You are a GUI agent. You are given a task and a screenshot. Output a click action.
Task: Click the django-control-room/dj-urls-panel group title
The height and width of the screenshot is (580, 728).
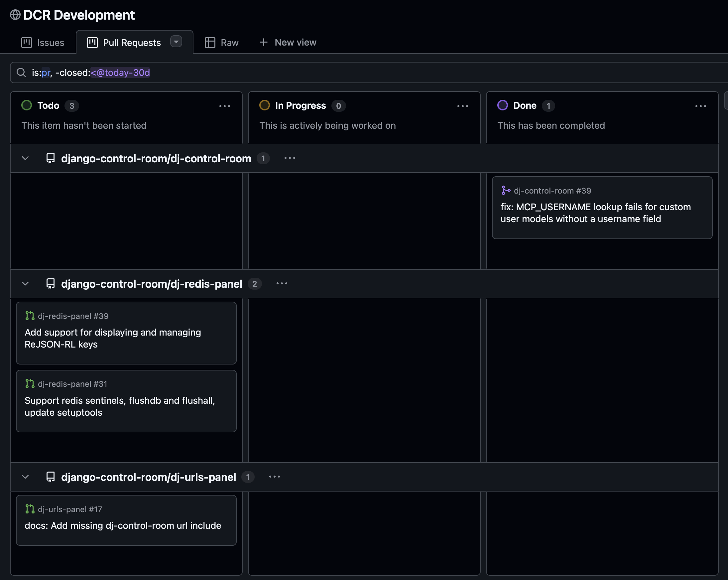[x=149, y=477]
